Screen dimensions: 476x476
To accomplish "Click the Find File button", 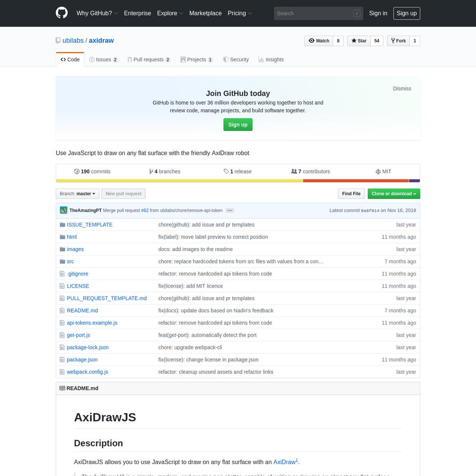I will tap(351, 194).
